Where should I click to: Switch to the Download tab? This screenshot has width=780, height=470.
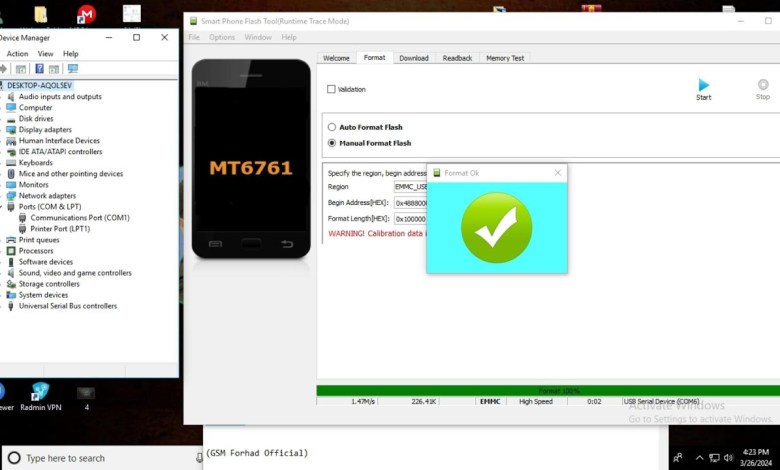click(x=413, y=58)
